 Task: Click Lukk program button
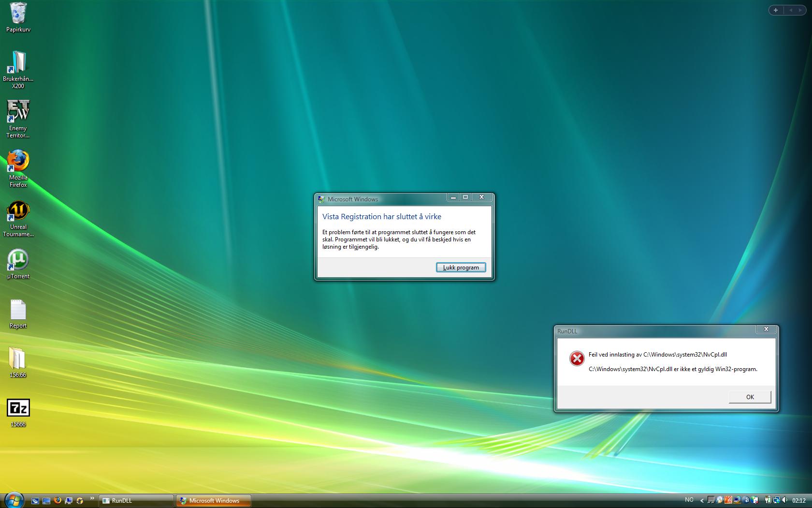461,268
